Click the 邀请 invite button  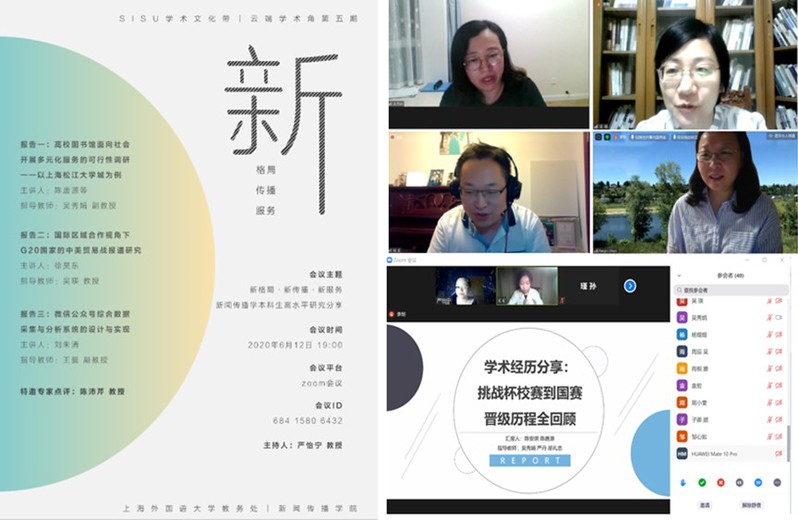coord(703,506)
